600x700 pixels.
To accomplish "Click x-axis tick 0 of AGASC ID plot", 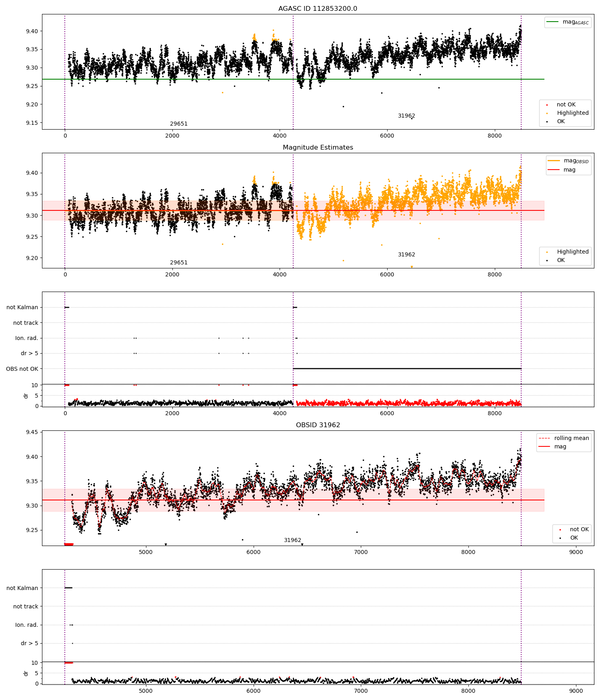I will [65, 136].
